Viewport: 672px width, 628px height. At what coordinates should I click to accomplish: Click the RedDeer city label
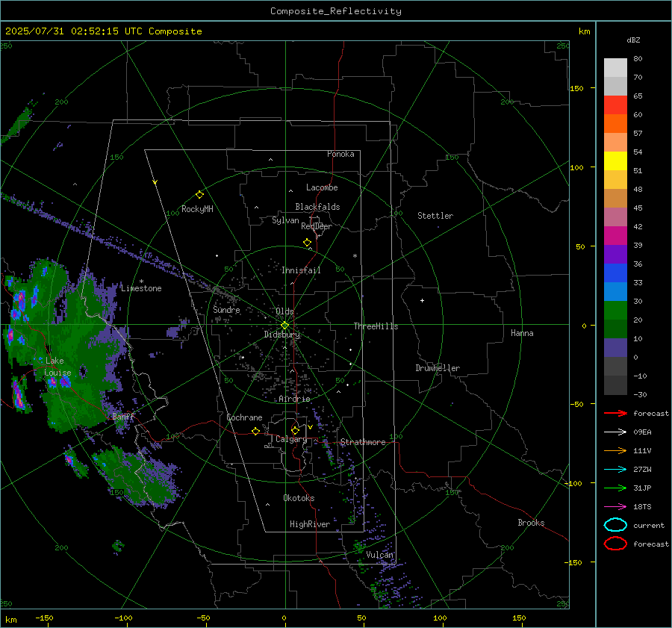(317, 226)
